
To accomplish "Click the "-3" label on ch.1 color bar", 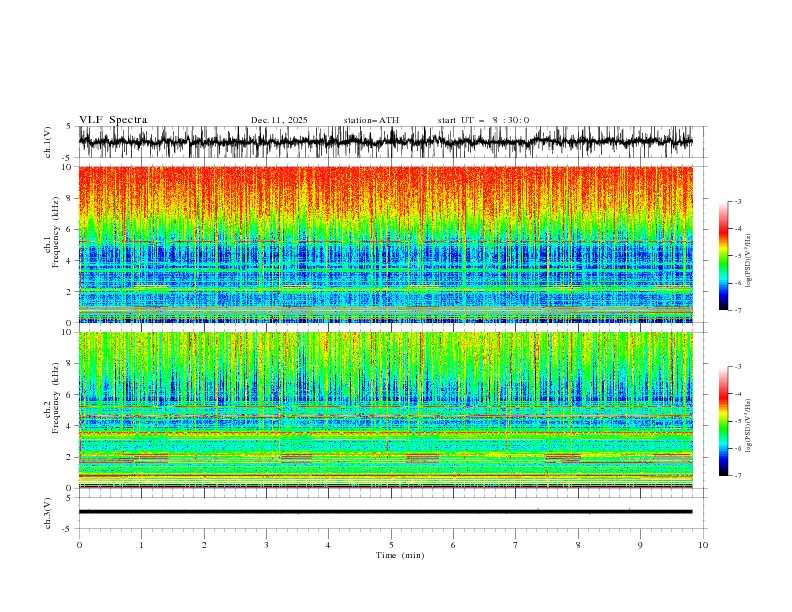I will (738, 201).
